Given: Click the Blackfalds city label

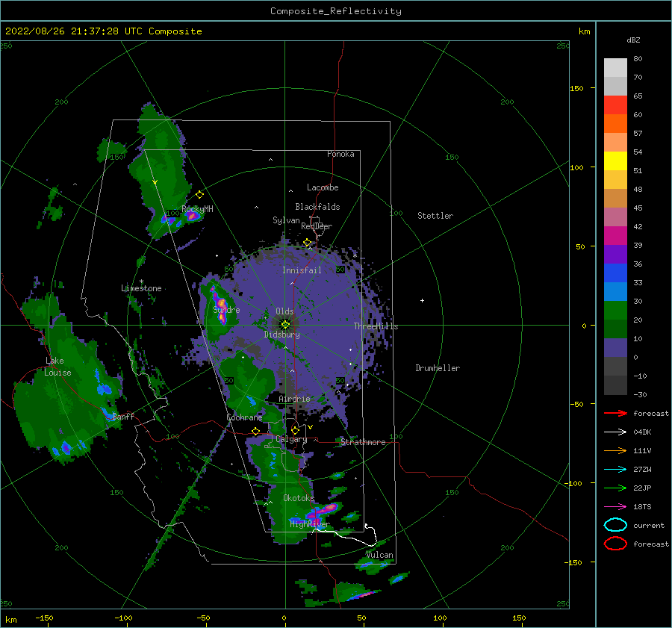Looking at the screenshot, I should click(x=317, y=207).
